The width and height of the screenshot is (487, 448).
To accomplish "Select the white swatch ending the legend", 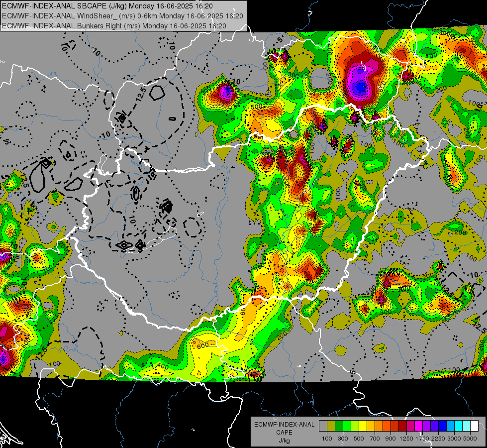I will pyautogui.click(x=474, y=426).
